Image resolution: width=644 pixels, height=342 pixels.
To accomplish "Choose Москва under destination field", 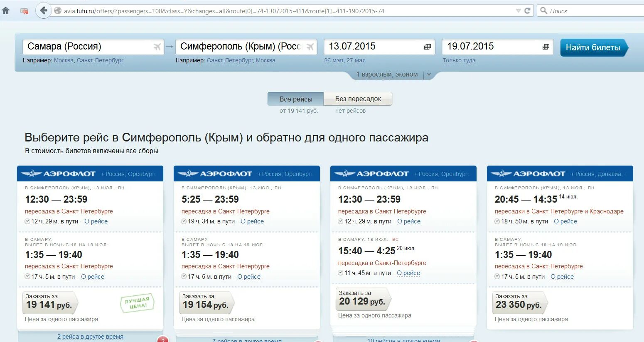I will tap(265, 60).
